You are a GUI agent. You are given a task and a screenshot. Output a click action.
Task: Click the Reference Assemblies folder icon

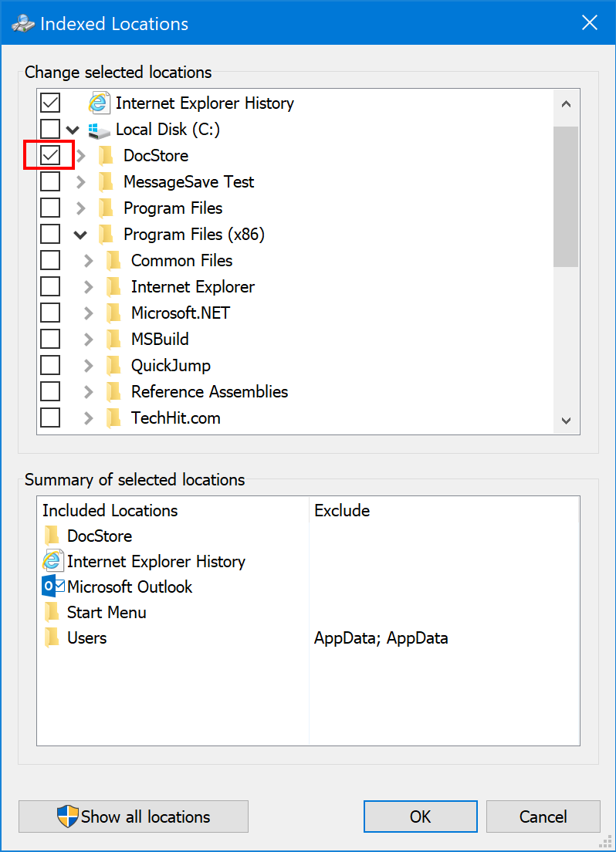click(x=113, y=392)
